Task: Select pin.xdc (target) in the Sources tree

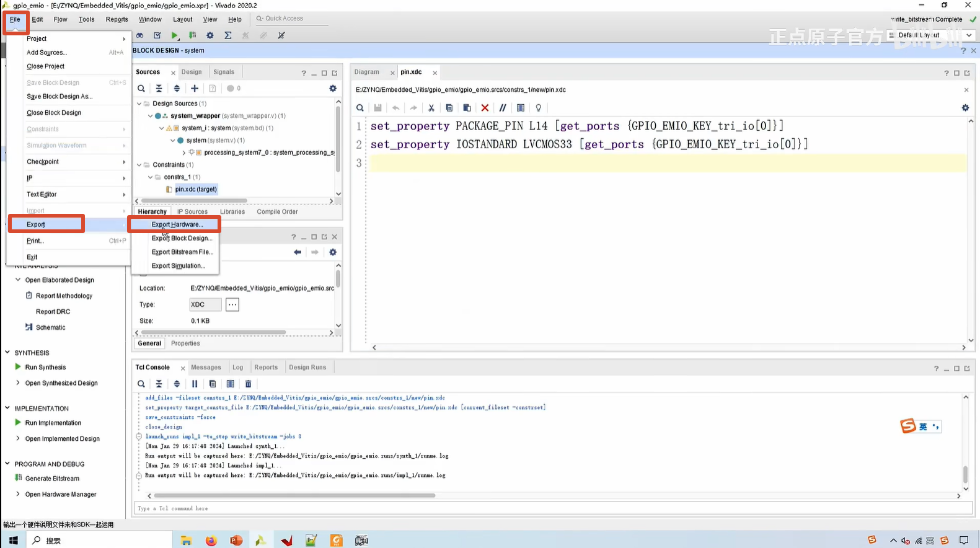Action: click(x=196, y=189)
